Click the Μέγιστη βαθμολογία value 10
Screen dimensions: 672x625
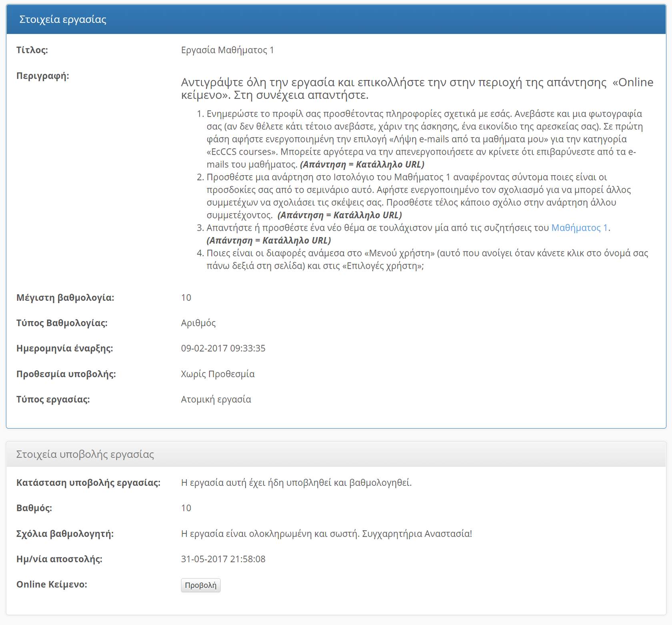pyautogui.click(x=186, y=298)
